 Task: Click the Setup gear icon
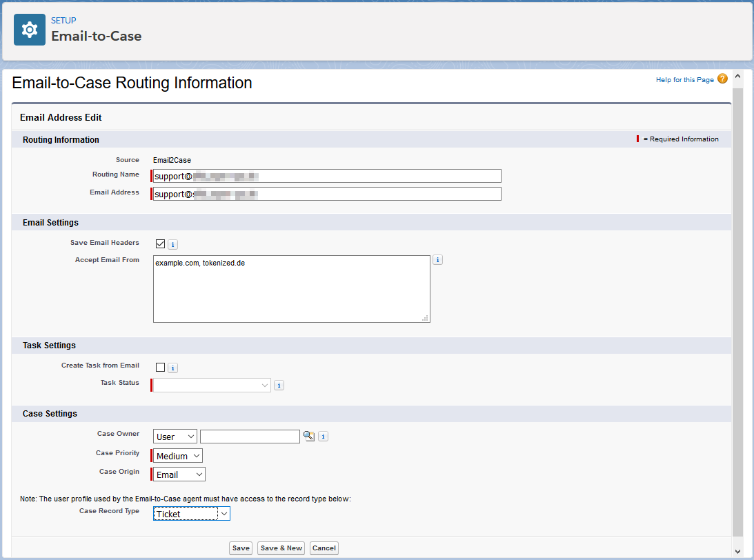click(30, 30)
